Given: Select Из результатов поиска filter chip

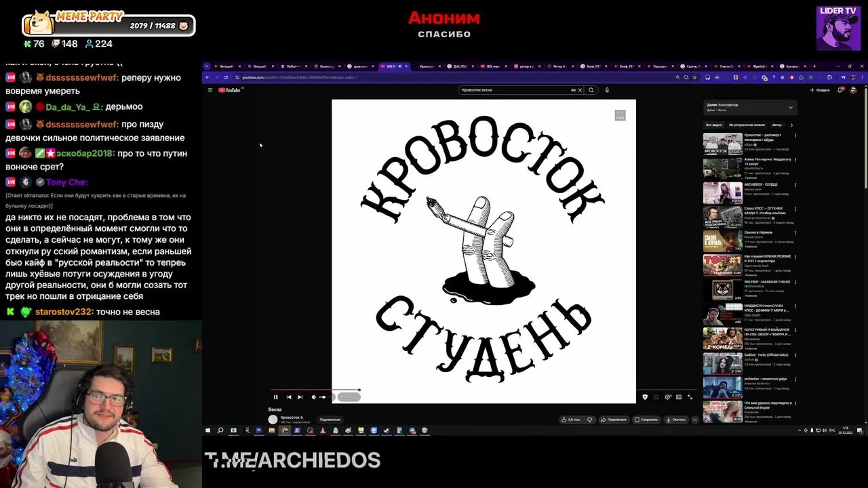Looking at the screenshot, I should tap(747, 125).
